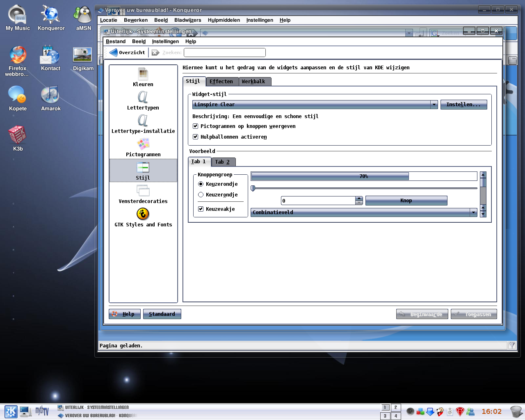The height and width of the screenshot is (420, 525).
Task: Click the clear search icon beside Zoeken
Action: [x=155, y=52]
